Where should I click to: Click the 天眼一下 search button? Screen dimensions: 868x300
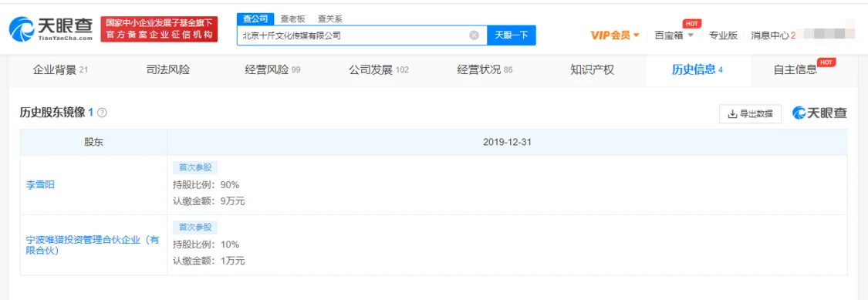coord(511,35)
